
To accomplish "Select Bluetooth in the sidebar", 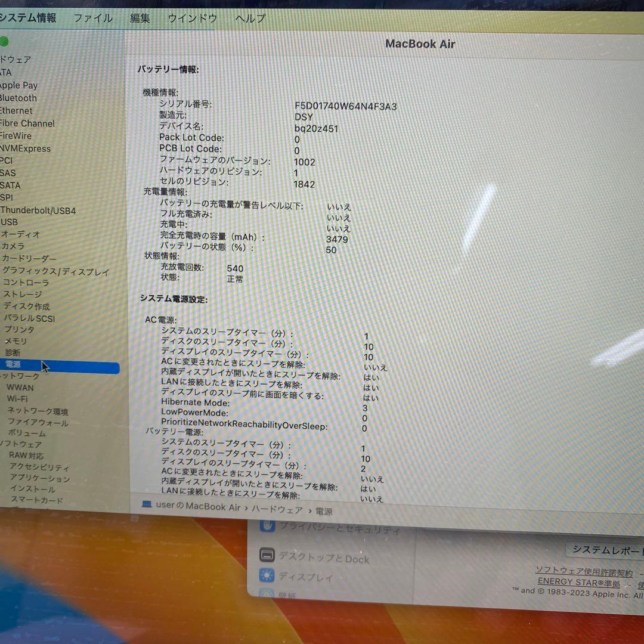I will coord(18,98).
